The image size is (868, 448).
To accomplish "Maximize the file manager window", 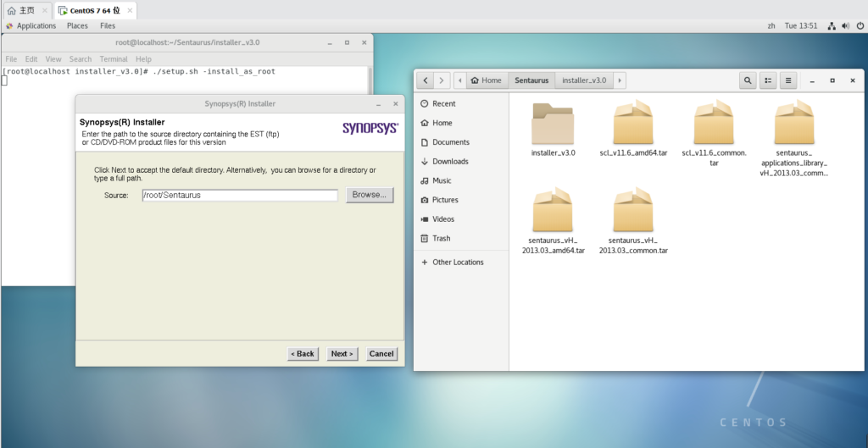I will [832, 80].
